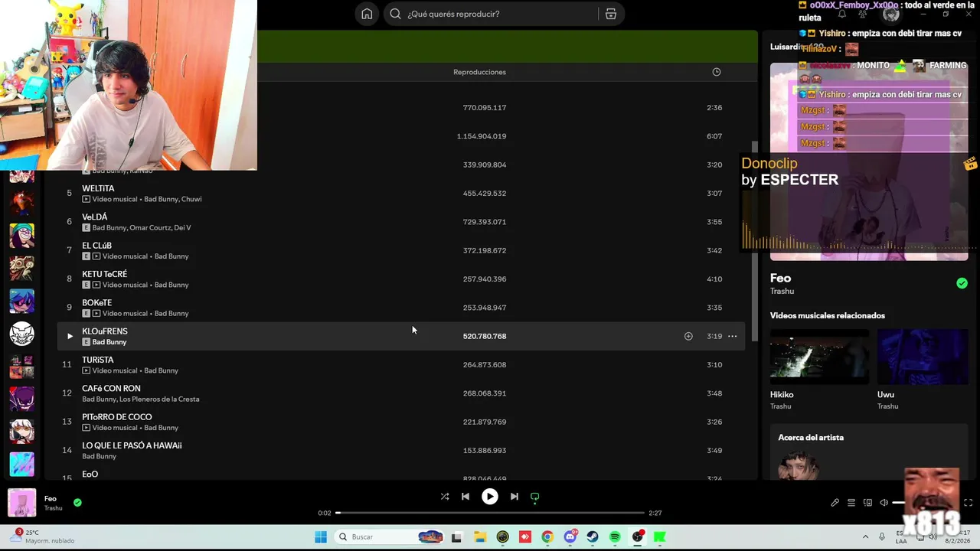The width and height of the screenshot is (980, 551).
Task: Click the song progress bar
Action: coord(490,513)
